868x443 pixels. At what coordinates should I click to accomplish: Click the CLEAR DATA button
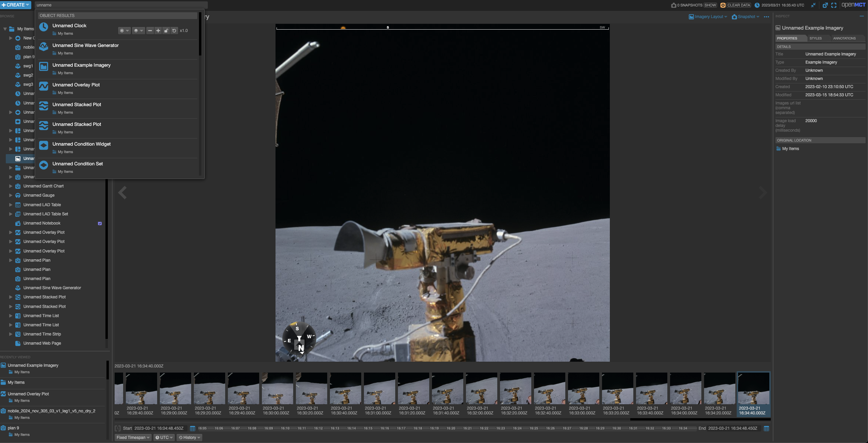pyautogui.click(x=738, y=5)
